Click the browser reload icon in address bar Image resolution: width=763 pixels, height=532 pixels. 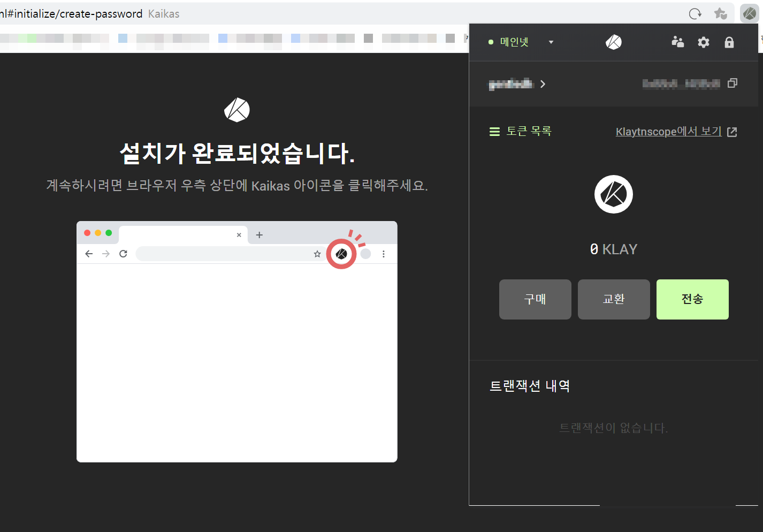click(695, 14)
